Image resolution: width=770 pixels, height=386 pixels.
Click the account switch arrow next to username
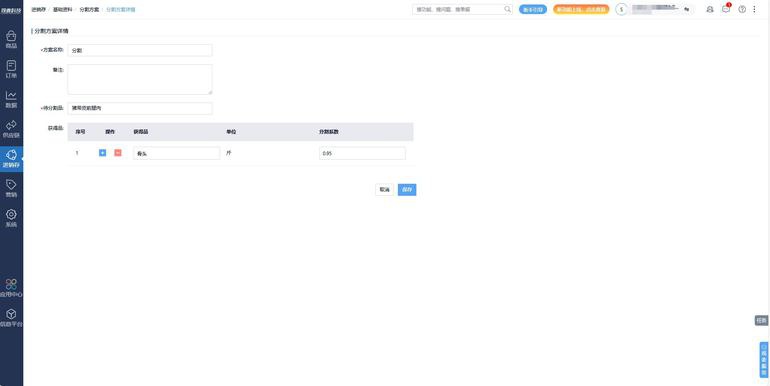click(687, 9)
